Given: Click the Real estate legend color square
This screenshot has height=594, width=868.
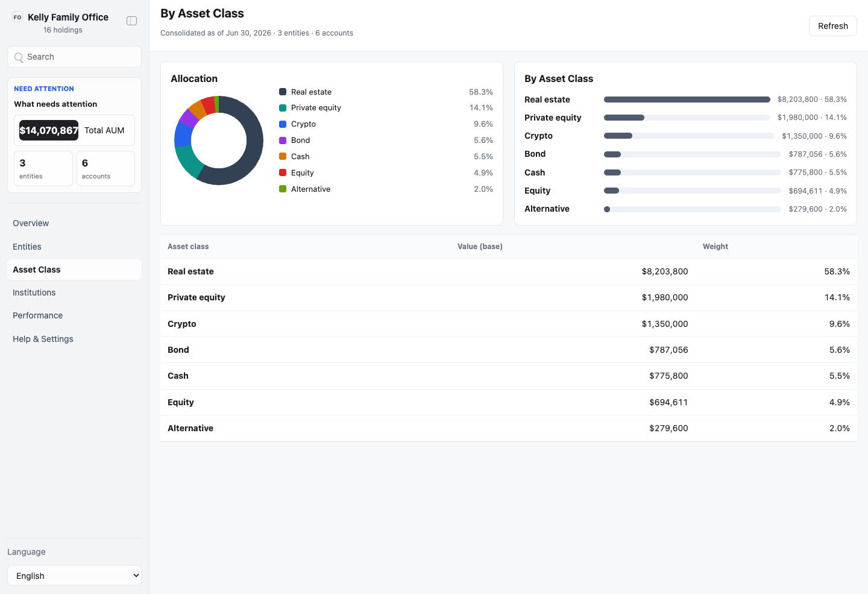Looking at the screenshot, I should [x=283, y=92].
